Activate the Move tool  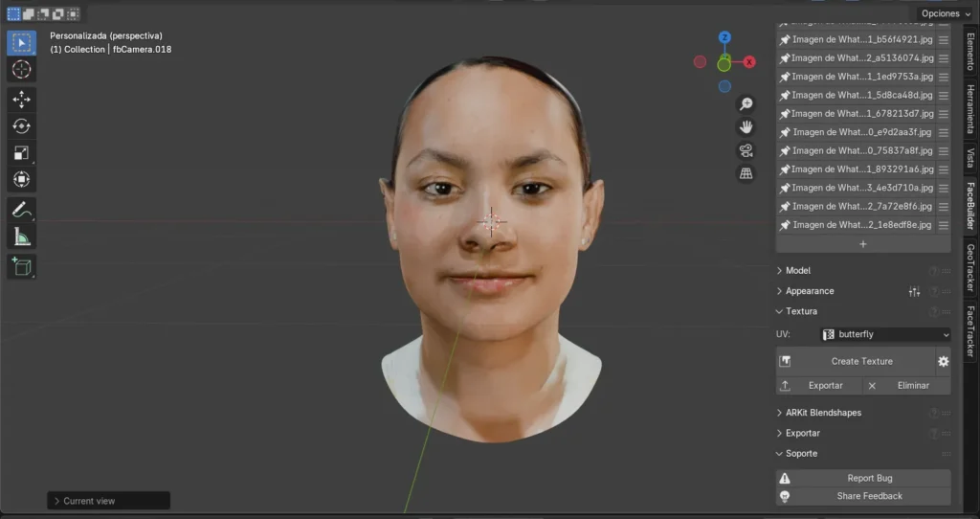tap(21, 100)
